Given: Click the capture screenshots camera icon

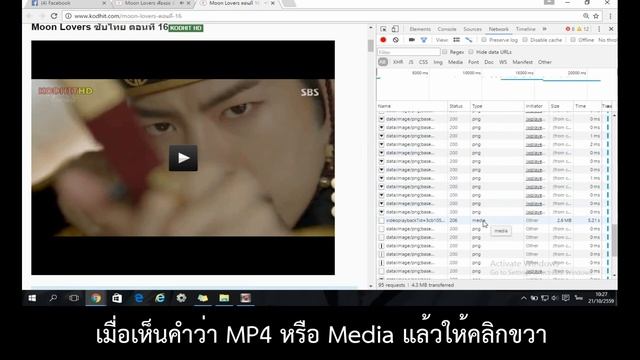Looking at the screenshot, I should coord(411,40).
